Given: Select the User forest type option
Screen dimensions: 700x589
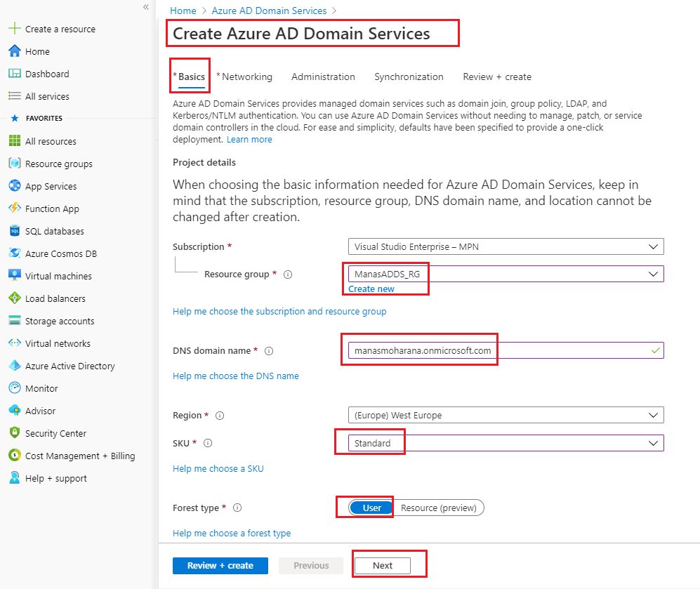Looking at the screenshot, I should (371, 508).
